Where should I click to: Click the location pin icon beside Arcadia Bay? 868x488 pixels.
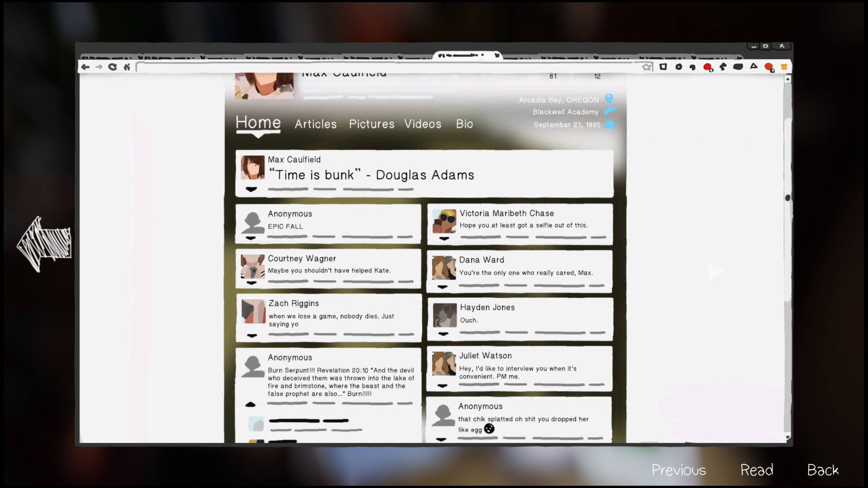(609, 99)
